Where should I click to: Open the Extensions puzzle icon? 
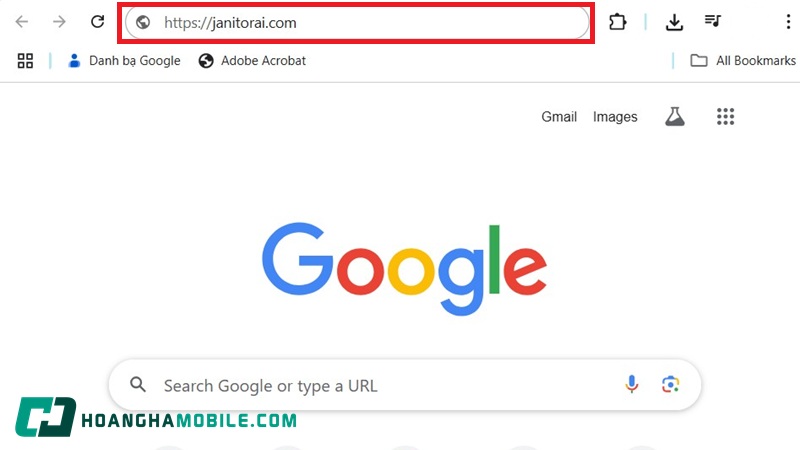(617, 22)
